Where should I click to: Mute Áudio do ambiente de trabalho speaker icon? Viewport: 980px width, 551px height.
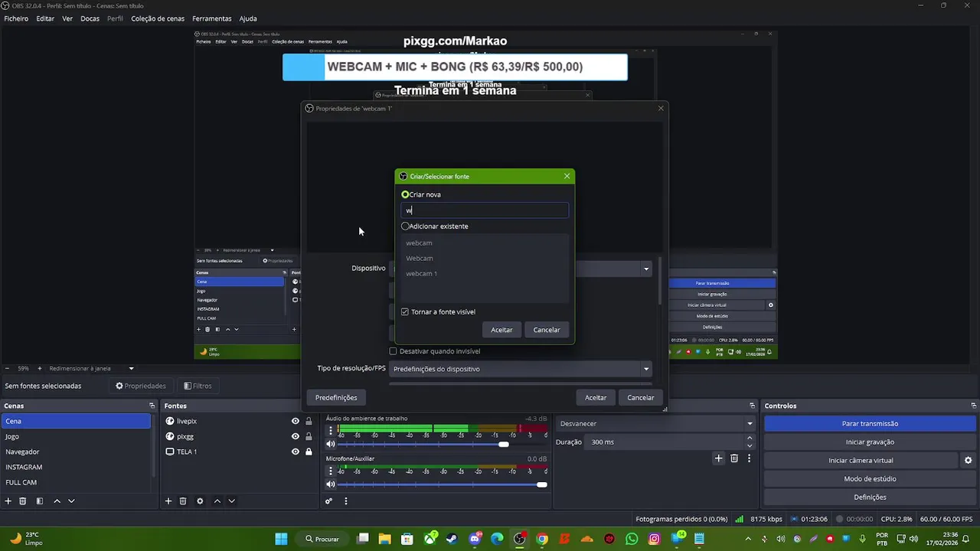click(331, 444)
